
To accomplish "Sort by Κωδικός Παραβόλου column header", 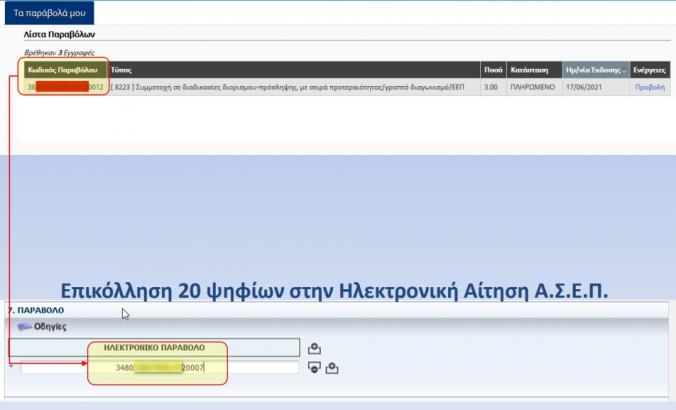I will click(62, 71).
